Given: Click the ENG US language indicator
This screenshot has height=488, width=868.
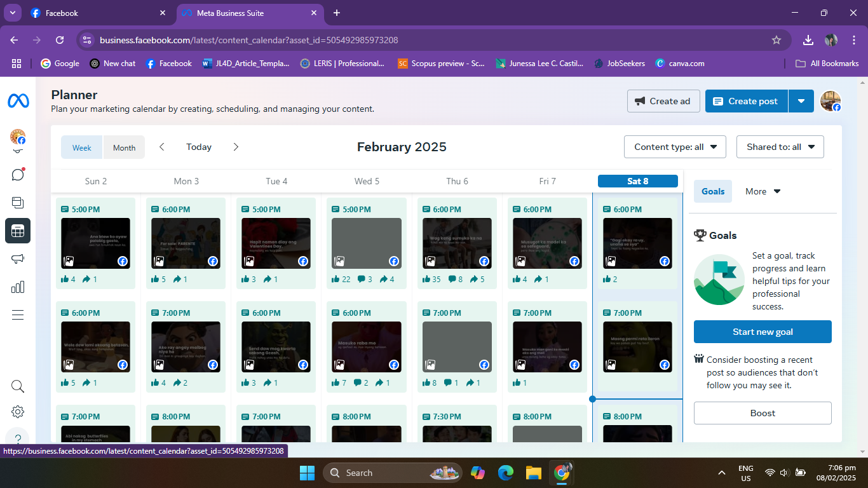Looking at the screenshot, I should tap(746, 473).
